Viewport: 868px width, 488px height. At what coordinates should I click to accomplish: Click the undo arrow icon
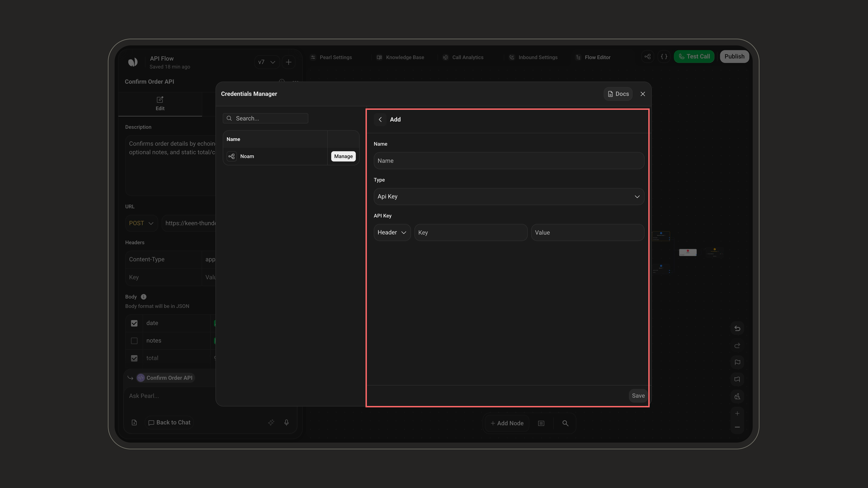[x=737, y=328]
